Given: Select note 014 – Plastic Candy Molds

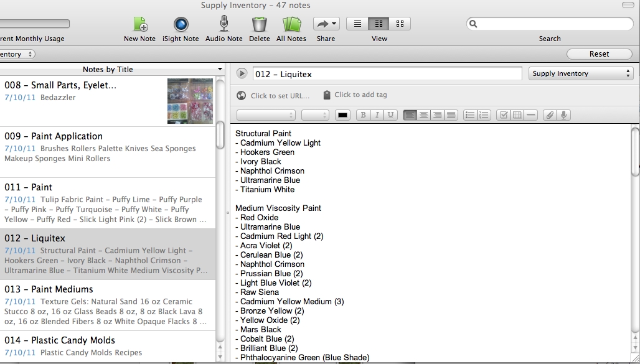Looking at the screenshot, I should click(x=108, y=347).
